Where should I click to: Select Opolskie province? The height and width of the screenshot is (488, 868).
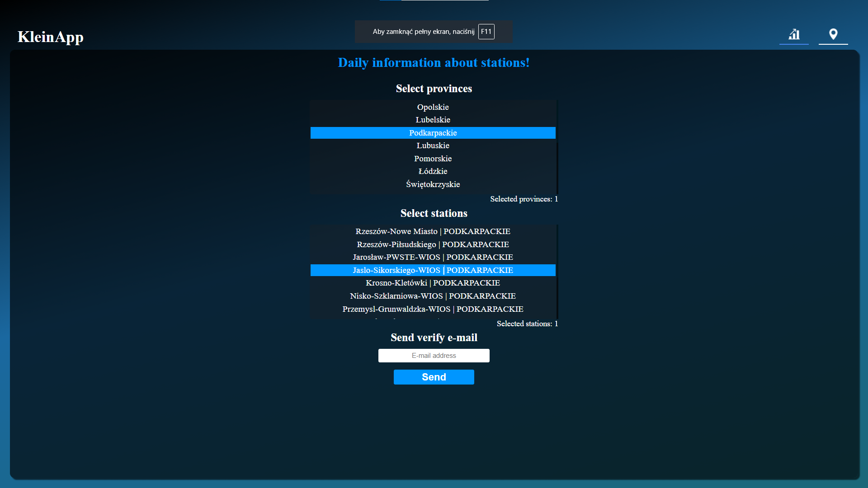tap(433, 107)
